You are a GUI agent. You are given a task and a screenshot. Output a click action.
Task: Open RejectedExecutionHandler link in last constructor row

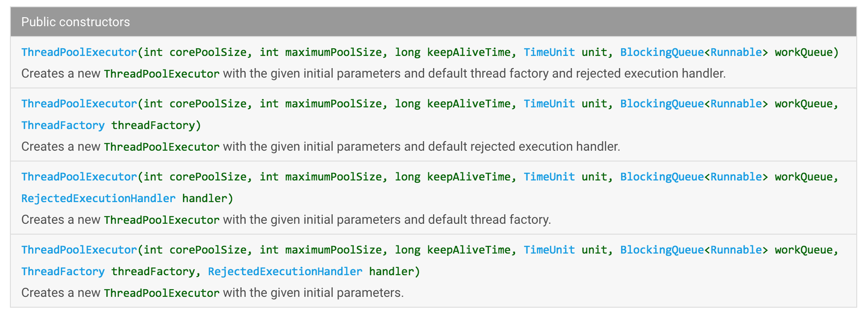coord(285,272)
